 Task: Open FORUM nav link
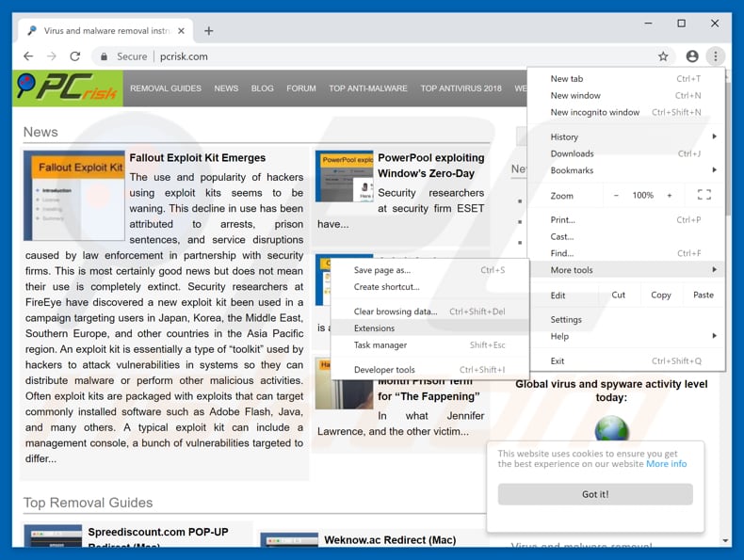point(301,88)
